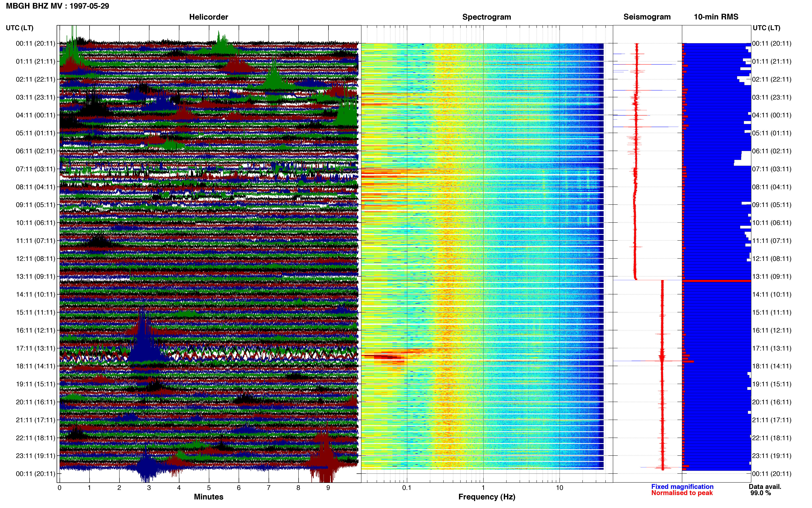Screen dimensions: 812x508
Task: Click left time label '07:11 (03:11)'
Action: coord(36,169)
